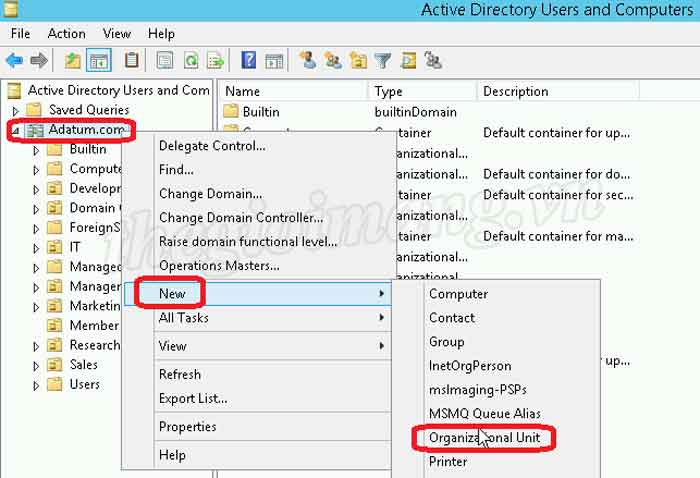Click the grey Forward arrow in toolbar
Viewport: 700px width, 478px height.
(39, 60)
